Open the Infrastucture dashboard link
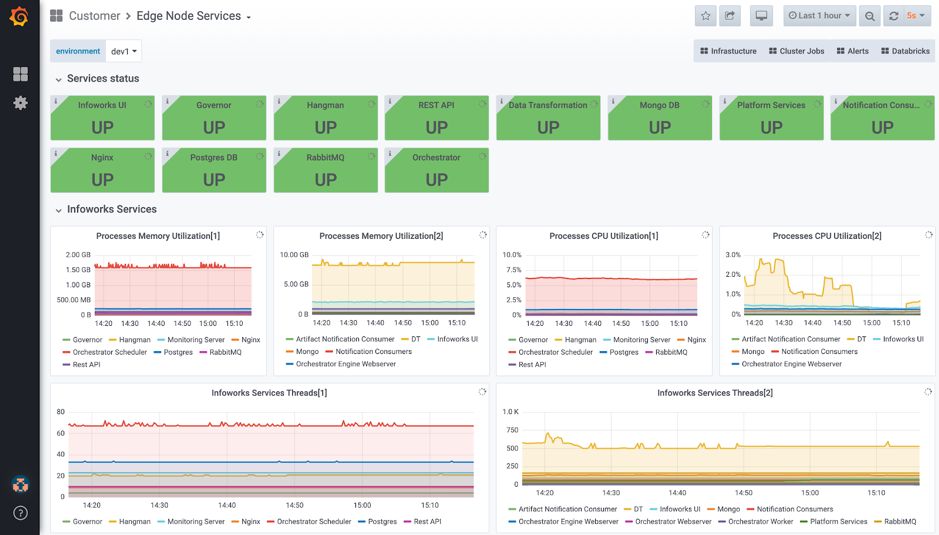The width and height of the screenshot is (939, 535). [x=728, y=51]
